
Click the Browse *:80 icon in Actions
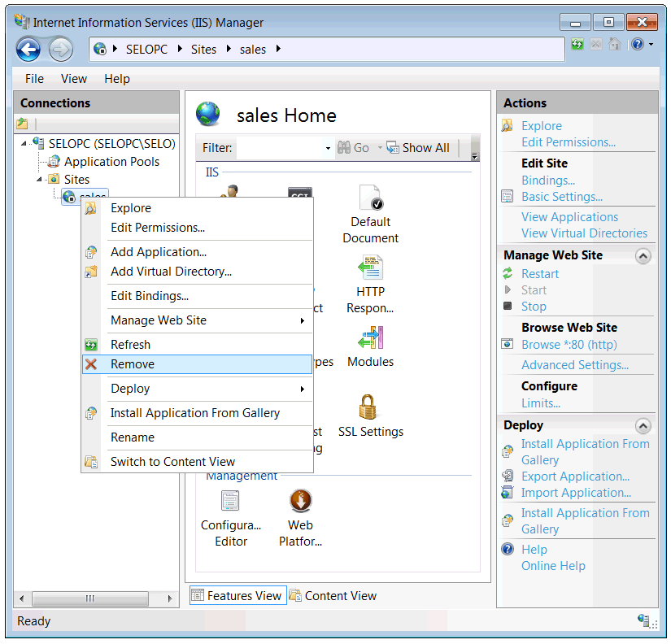(x=507, y=344)
